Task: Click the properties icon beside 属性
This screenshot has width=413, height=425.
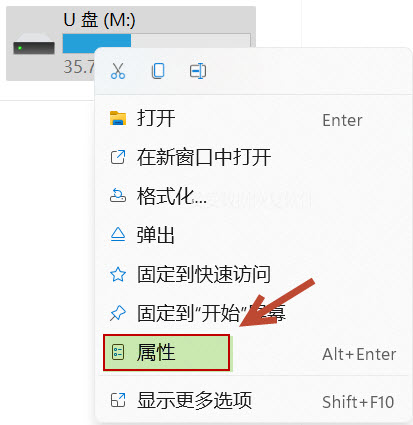Action: click(x=118, y=352)
